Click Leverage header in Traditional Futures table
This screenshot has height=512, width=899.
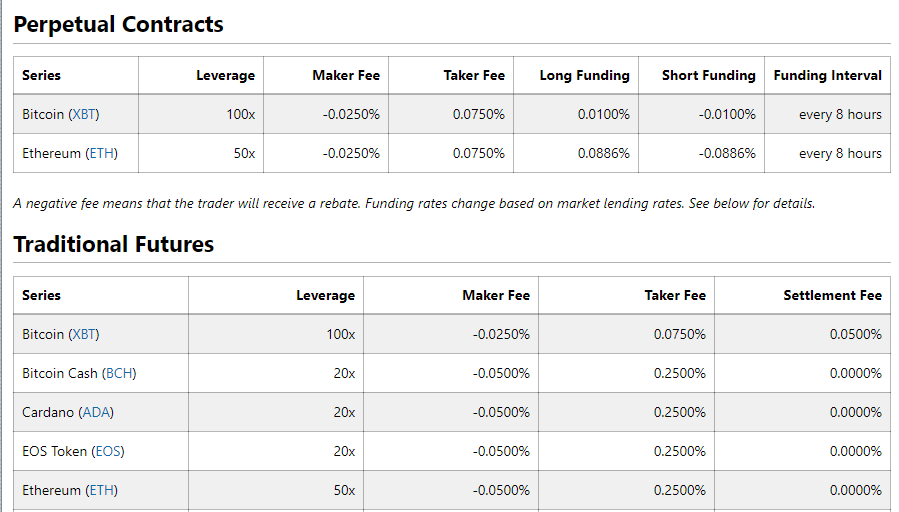point(325,295)
